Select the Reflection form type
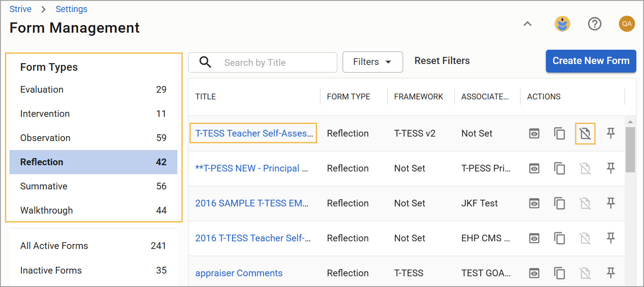 93,162
